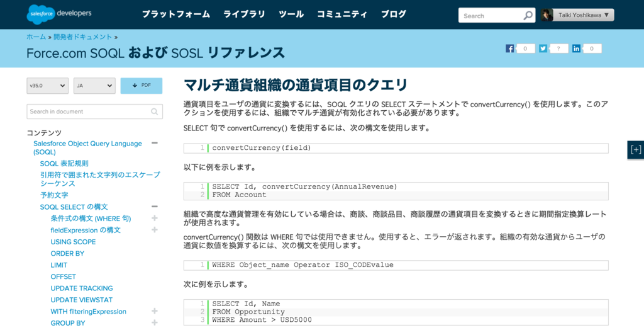Click the WHERE Amount > USD5000 code line

point(262,320)
